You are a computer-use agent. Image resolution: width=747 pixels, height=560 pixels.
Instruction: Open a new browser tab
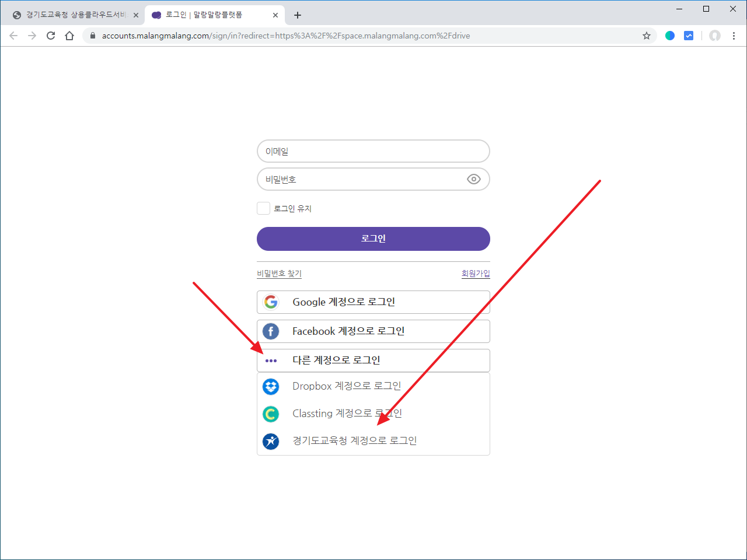[x=298, y=15]
